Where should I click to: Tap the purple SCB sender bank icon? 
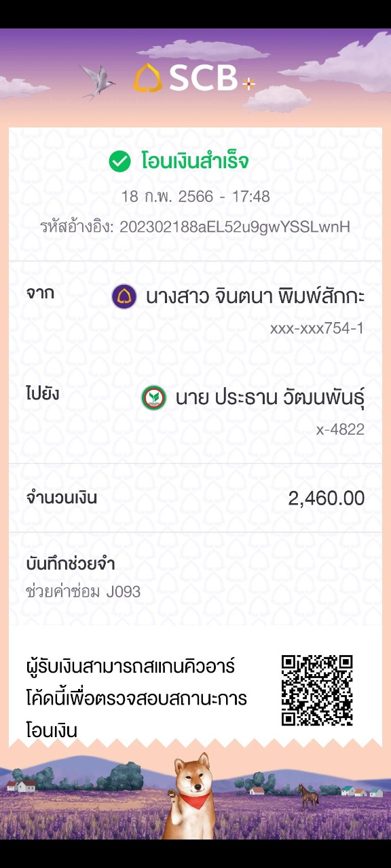tap(124, 296)
